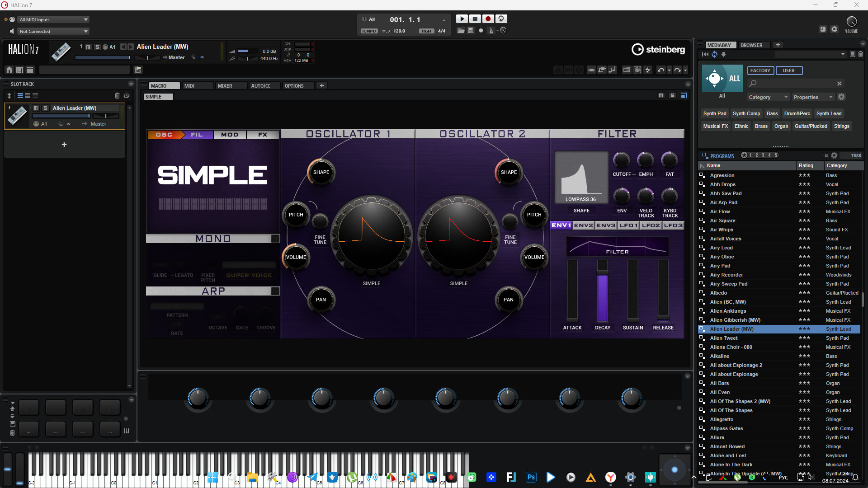Click the CUTOFF filter knob
The image size is (868, 488).
621,160
